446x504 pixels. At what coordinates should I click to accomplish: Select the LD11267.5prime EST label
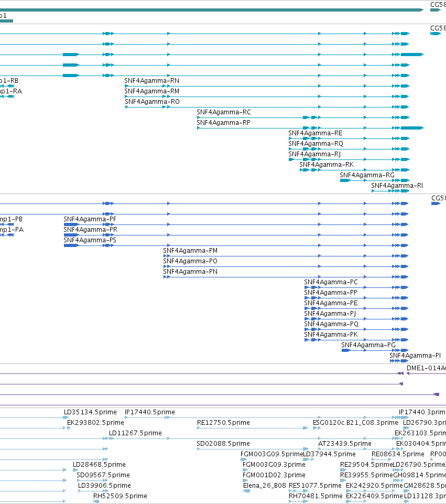click(x=135, y=433)
